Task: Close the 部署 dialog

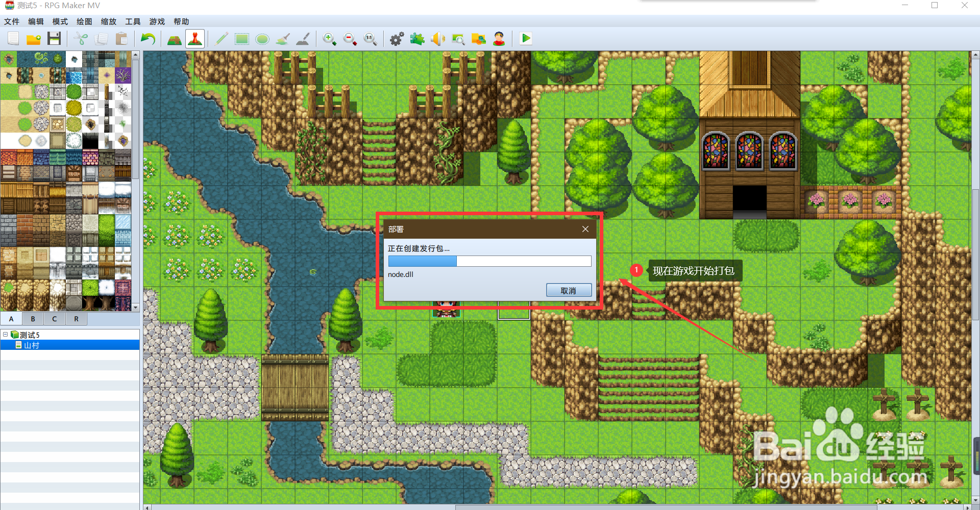Action: (x=585, y=229)
